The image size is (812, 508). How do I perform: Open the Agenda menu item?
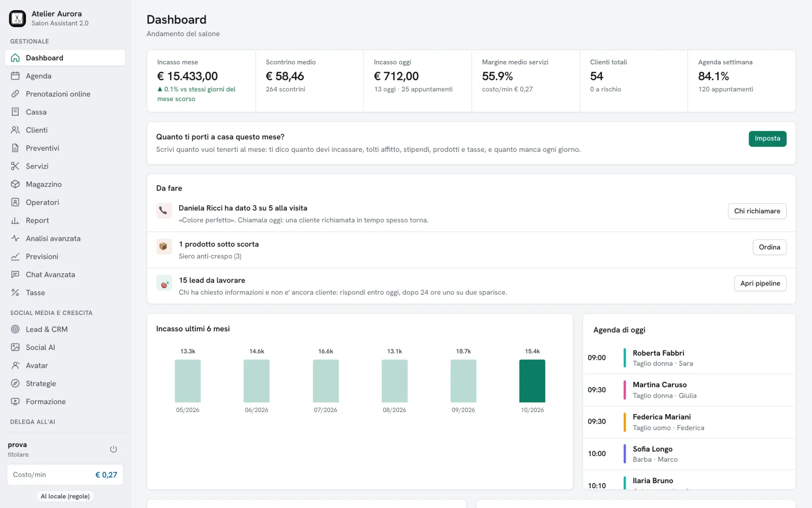pyautogui.click(x=65, y=76)
